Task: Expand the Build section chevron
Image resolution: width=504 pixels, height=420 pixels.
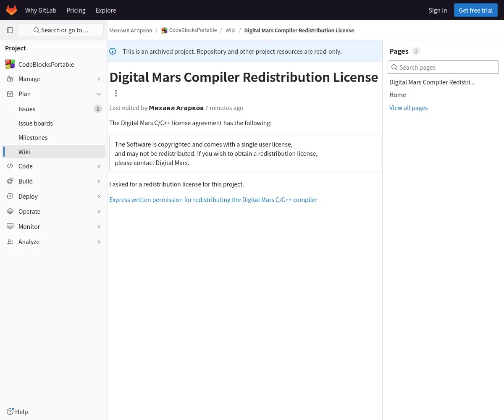Action: coord(99,181)
